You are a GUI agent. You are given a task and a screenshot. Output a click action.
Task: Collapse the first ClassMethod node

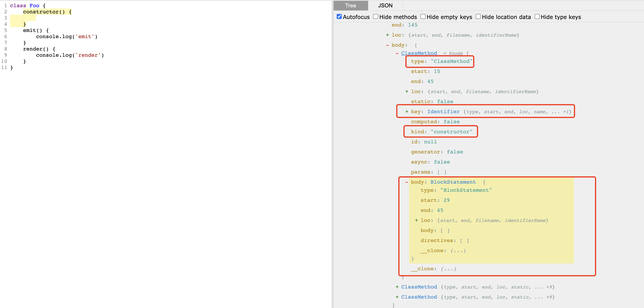(x=397, y=53)
